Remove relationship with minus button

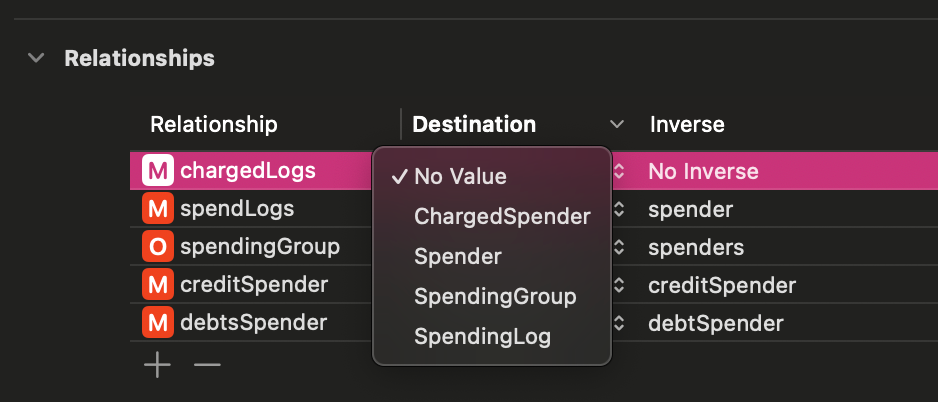click(207, 365)
